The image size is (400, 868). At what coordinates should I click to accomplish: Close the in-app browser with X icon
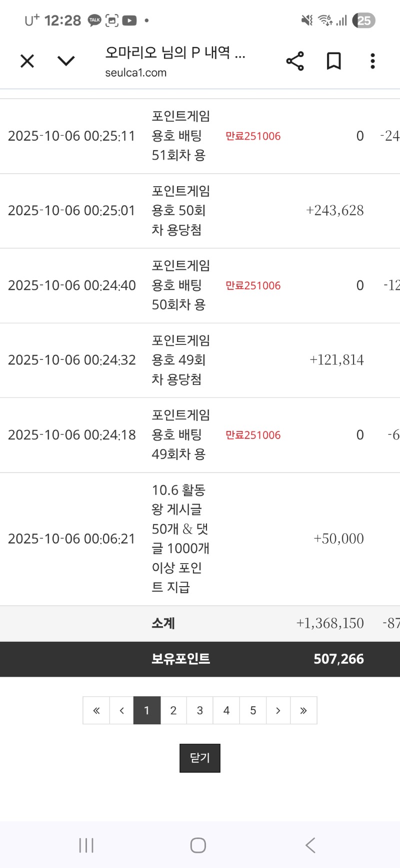[27, 61]
